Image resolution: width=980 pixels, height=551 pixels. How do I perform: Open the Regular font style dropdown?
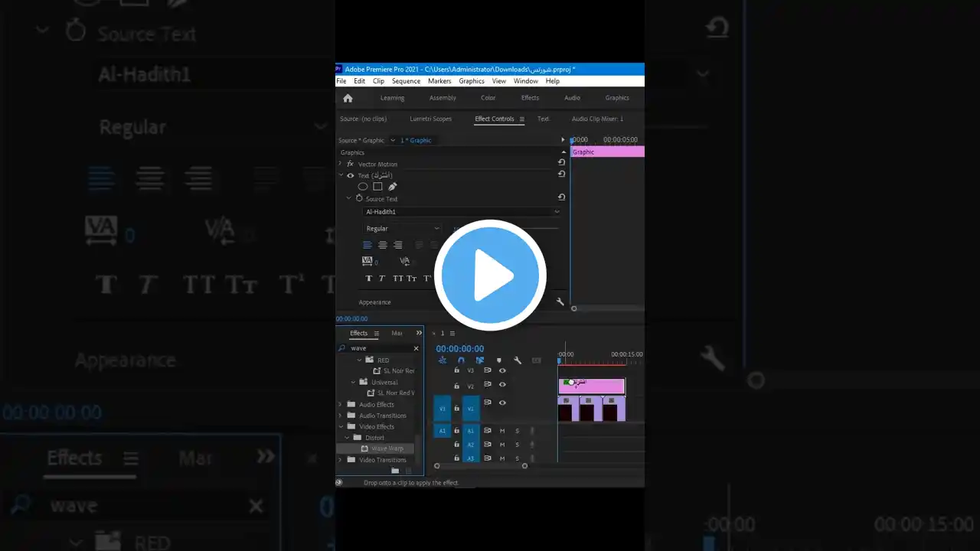click(x=403, y=228)
